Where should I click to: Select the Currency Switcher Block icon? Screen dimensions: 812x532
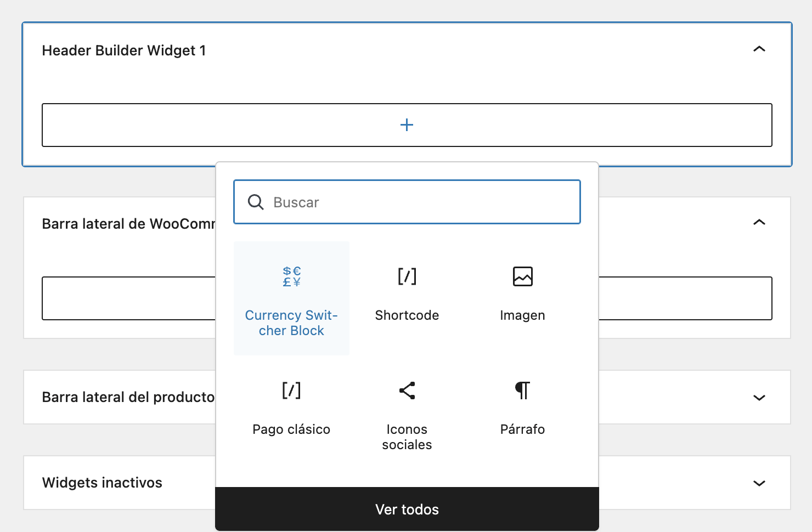(291, 276)
